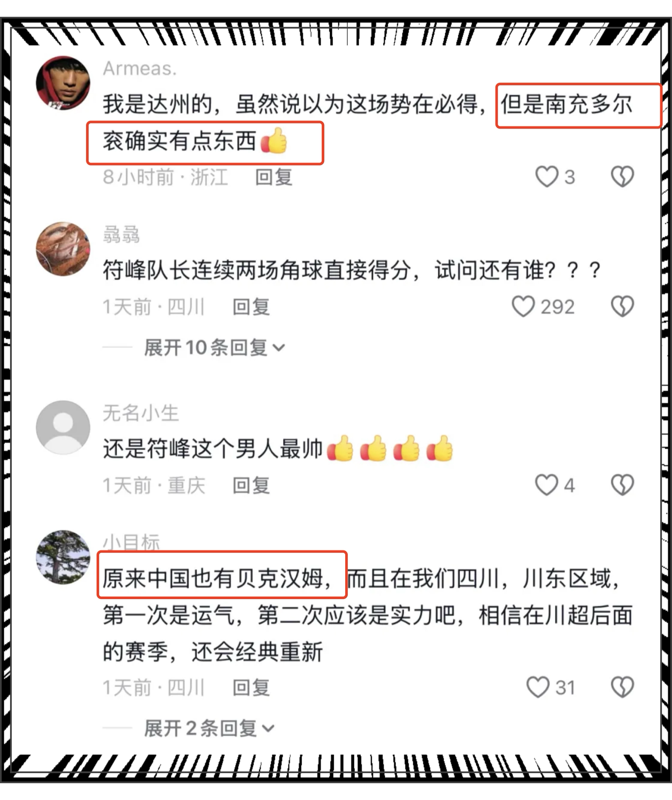Open the Armeas. username link
This screenshot has height=800, width=672.
140,68
